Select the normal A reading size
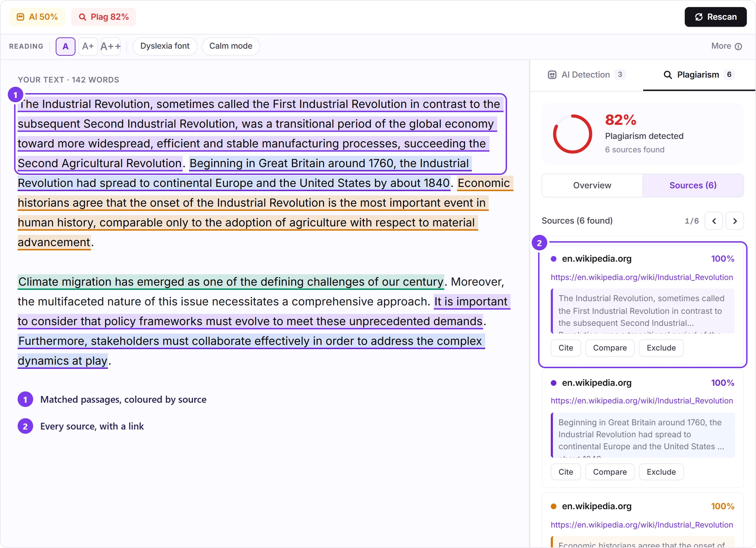This screenshot has width=756, height=548. tap(66, 46)
